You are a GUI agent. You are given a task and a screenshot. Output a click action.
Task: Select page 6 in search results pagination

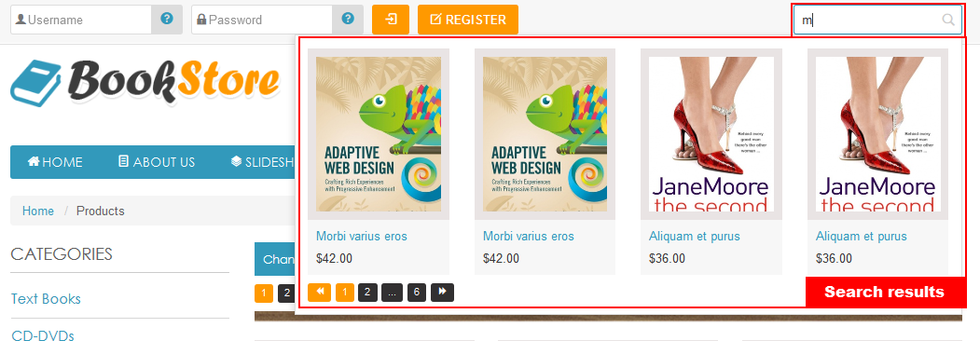tap(416, 293)
